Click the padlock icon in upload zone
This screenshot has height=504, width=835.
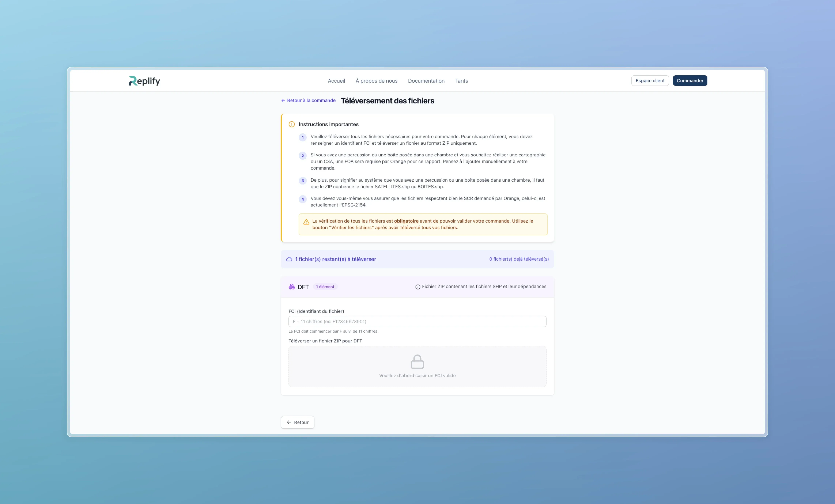[417, 362]
